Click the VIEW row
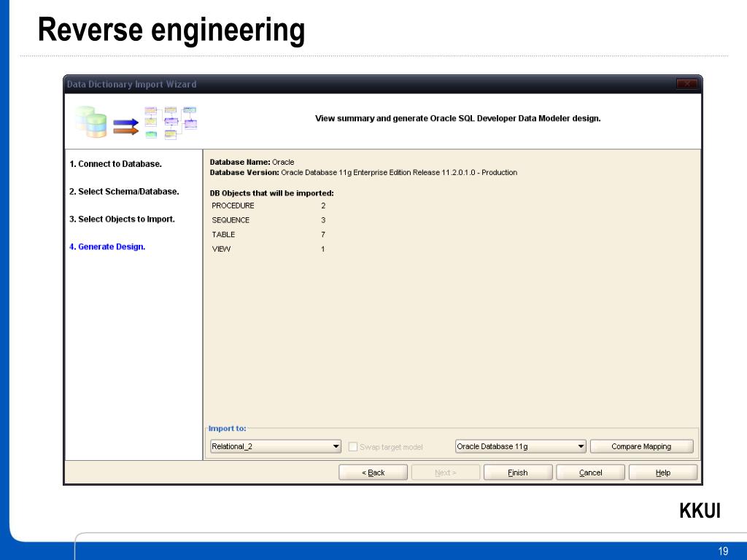 coord(268,249)
